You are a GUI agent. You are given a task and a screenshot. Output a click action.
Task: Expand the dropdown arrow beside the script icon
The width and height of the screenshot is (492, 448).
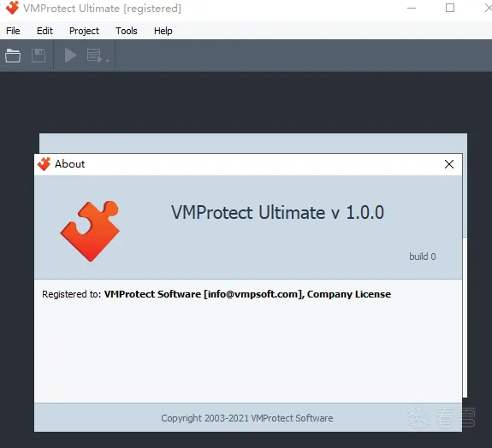pos(107,61)
